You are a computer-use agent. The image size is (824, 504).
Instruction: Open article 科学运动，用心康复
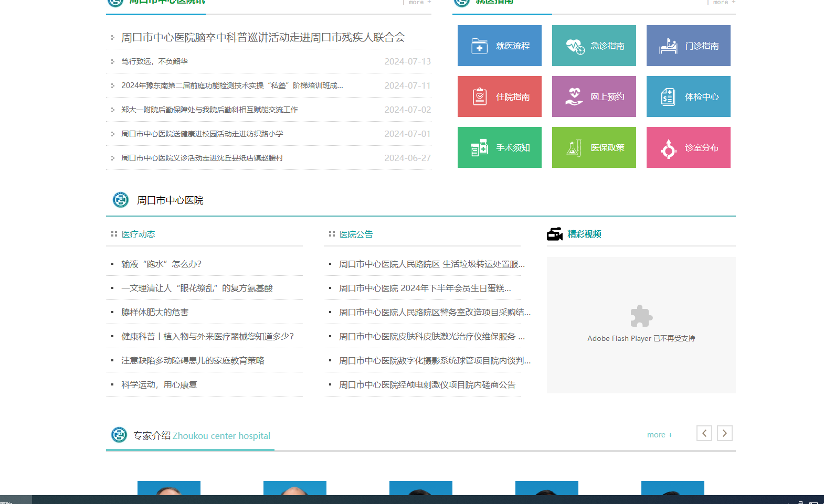click(x=159, y=384)
